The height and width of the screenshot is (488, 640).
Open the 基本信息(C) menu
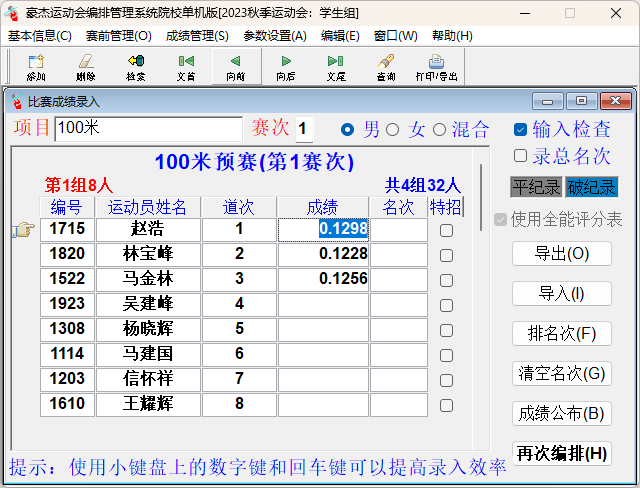point(40,36)
